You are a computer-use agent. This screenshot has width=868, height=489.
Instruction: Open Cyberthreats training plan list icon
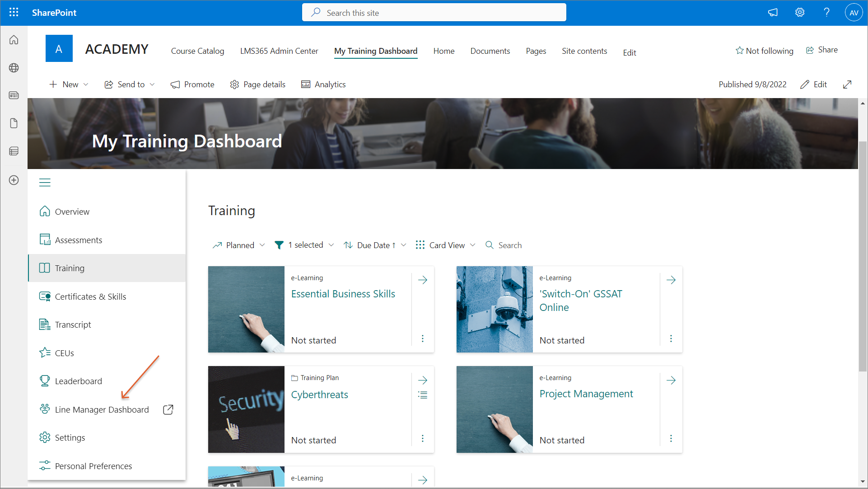423,395
